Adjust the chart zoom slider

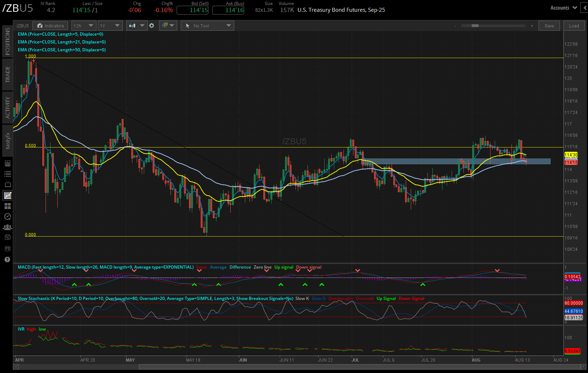tap(474, 26)
